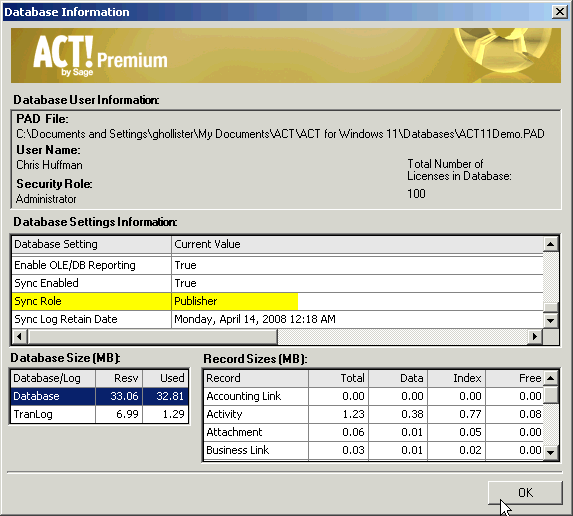
Task: Click the ACT! Premium logo banner
Action: pyautogui.click(x=286, y=56)
